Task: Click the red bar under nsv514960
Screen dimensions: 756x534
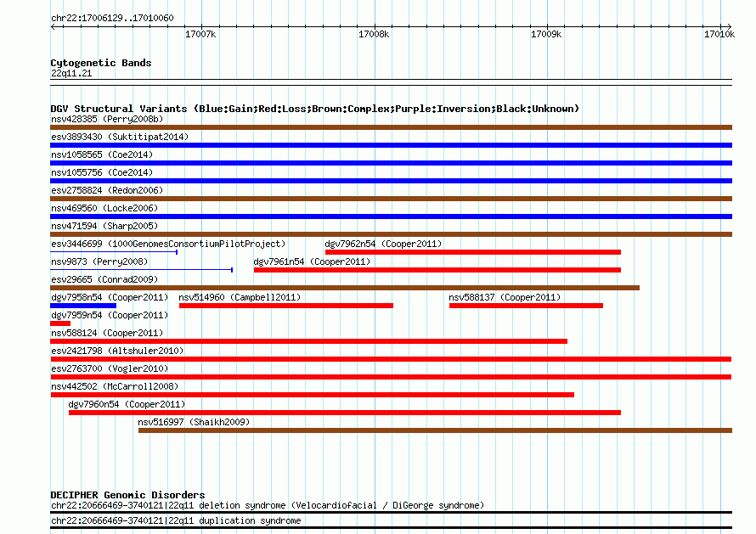Action: click(286, 306)
